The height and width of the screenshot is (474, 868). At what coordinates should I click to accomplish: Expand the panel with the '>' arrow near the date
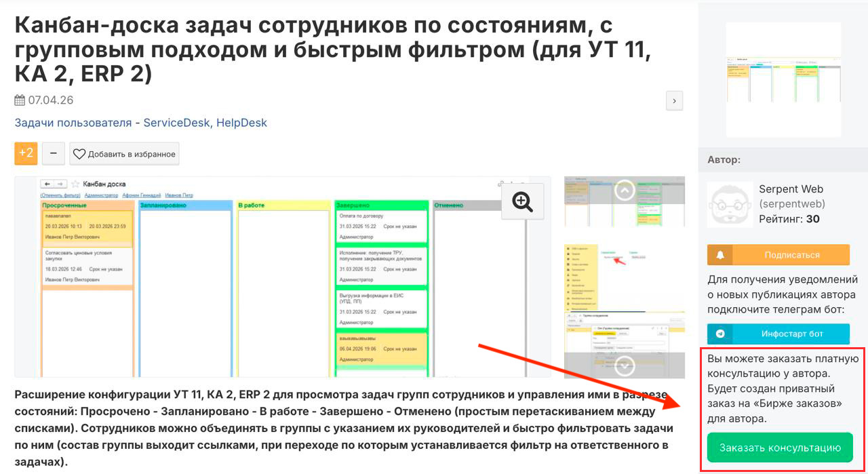[x=674, y=100]
